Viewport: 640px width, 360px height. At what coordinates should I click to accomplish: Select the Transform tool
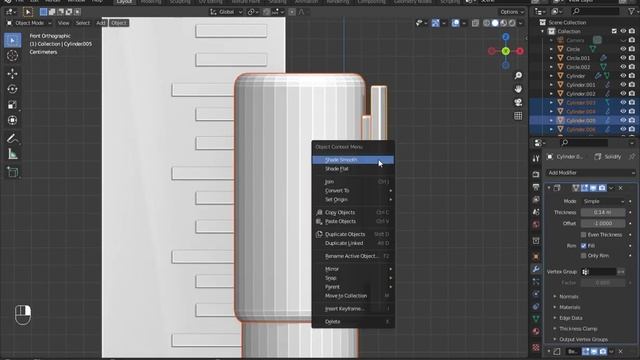point(12,120)
